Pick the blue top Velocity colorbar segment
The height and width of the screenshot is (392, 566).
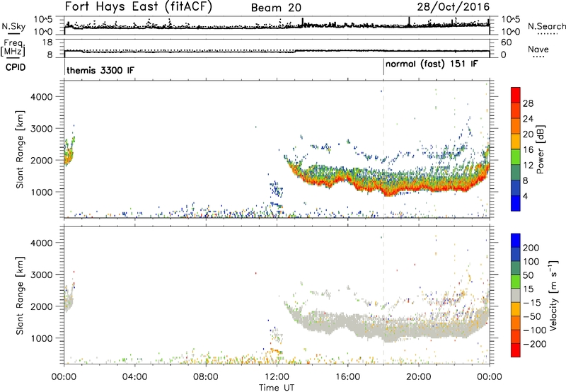516,241
